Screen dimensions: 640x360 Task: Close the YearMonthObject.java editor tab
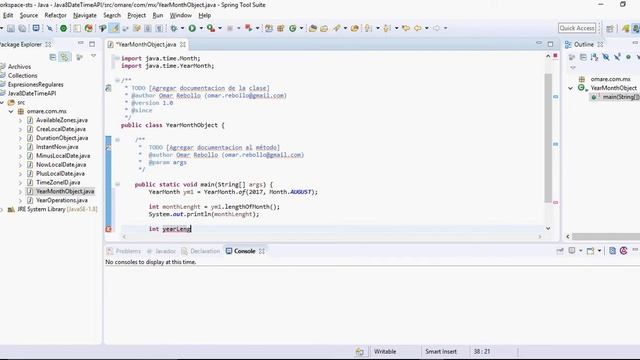click(183, 44)
